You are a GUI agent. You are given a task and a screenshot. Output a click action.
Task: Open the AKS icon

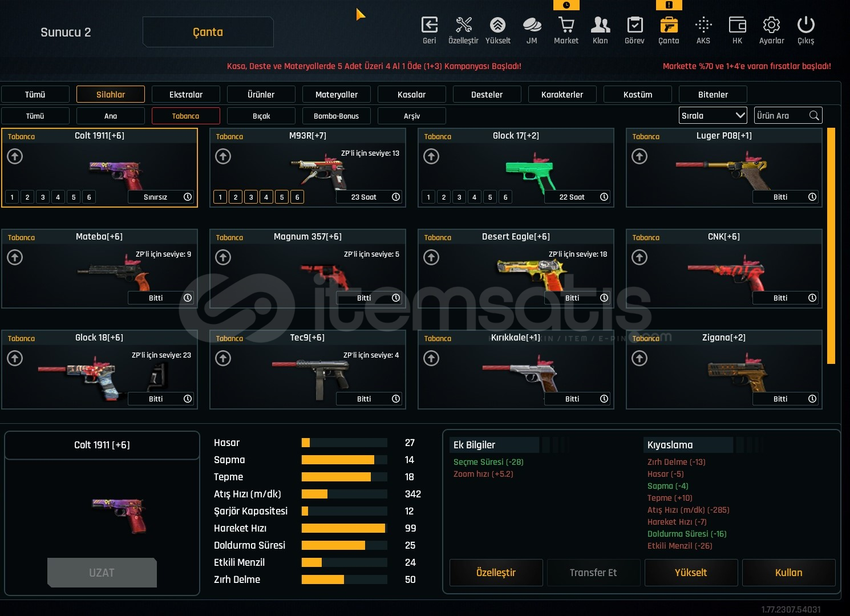(x=703, y=25)
